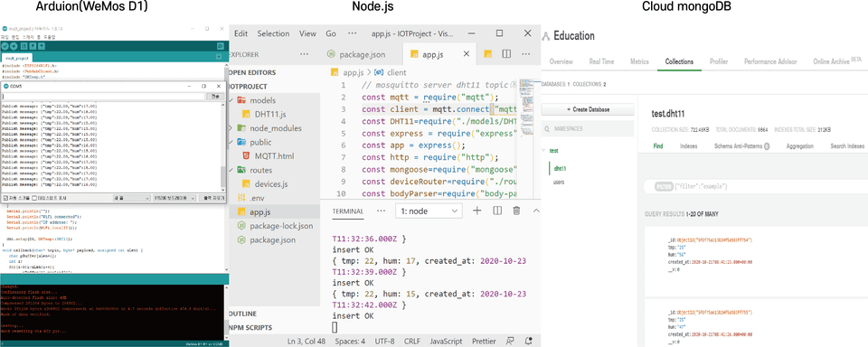Switch to the package.json editor tab
This screenshot has width=868, height=347.
click(x=356, y=54)
